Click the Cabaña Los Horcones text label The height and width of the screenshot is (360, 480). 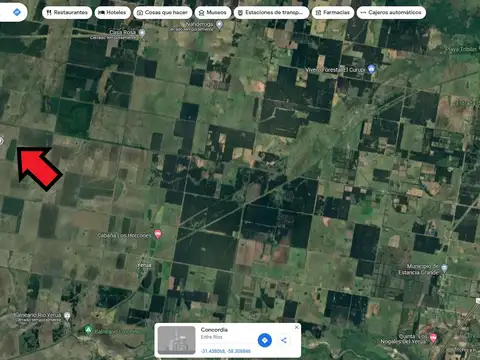[124, 235]
